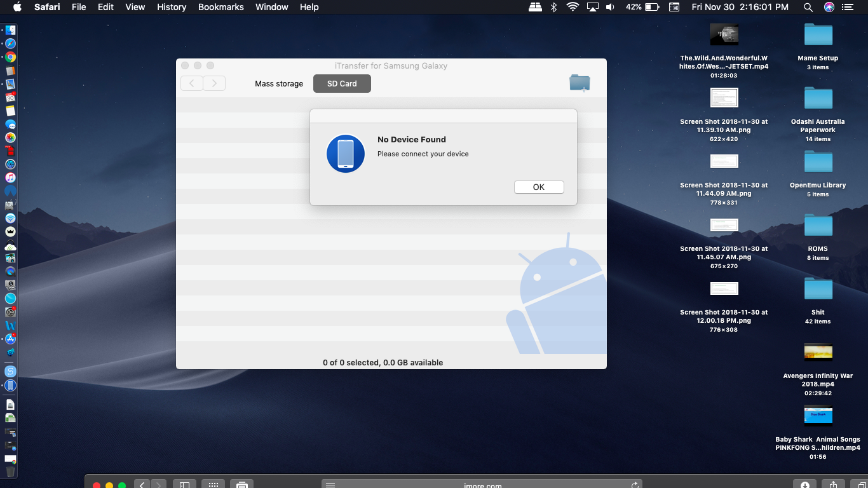The width and height of the screenshot is (868, 488).
Task: Open Spotlight search magnifier
Action: [808, 7]
